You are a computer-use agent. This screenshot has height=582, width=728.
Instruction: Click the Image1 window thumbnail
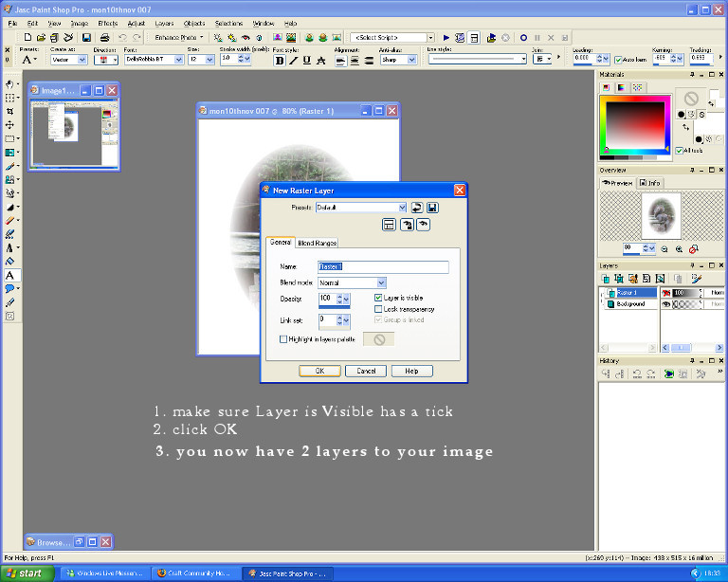coord(73,133)
